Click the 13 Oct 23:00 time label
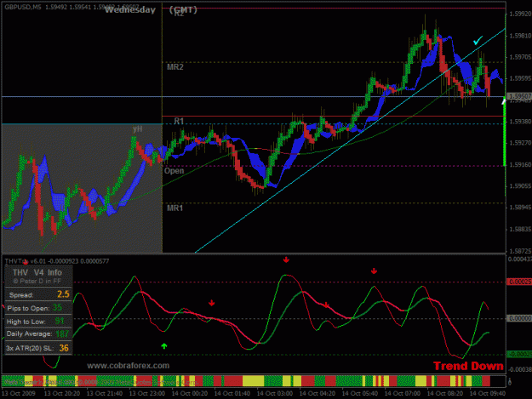532x399 pixels. (147, 394)
